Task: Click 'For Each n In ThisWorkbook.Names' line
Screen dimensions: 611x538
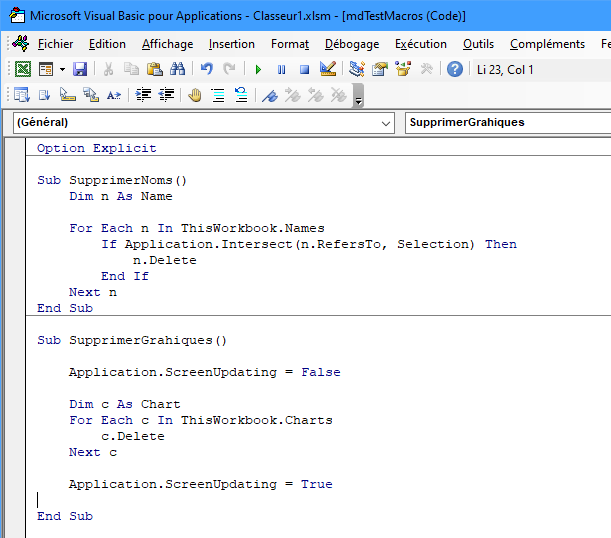Action: point(197,228)
